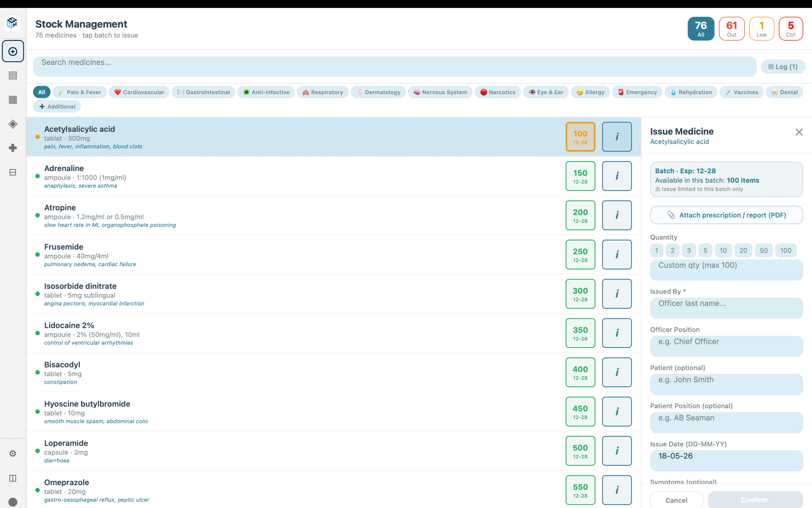Select Eye & Ear category
Viewport: 812px width, 508px height.
[546, 92]
